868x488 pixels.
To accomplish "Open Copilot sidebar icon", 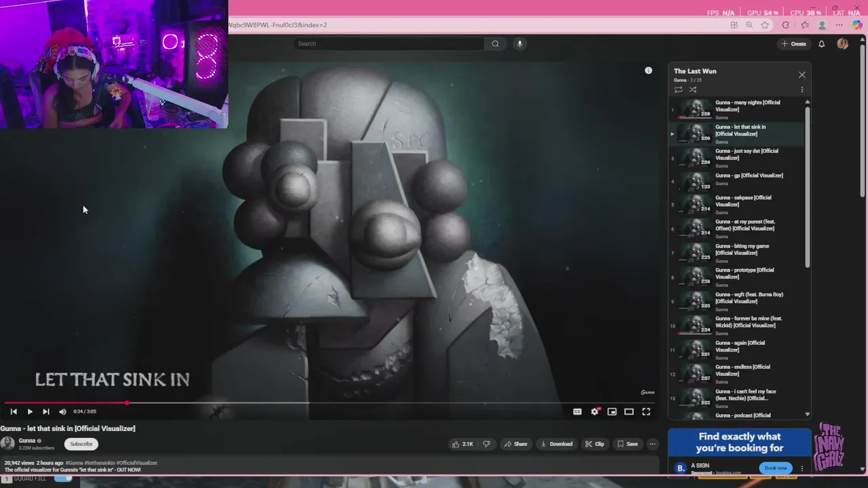I will (856, 25).
